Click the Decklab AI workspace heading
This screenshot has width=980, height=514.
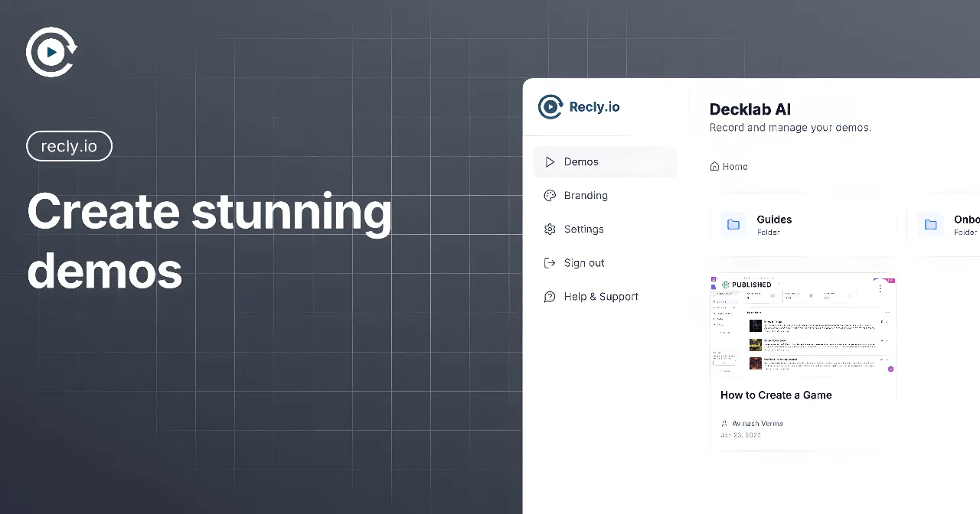click(x=750, y=109)
